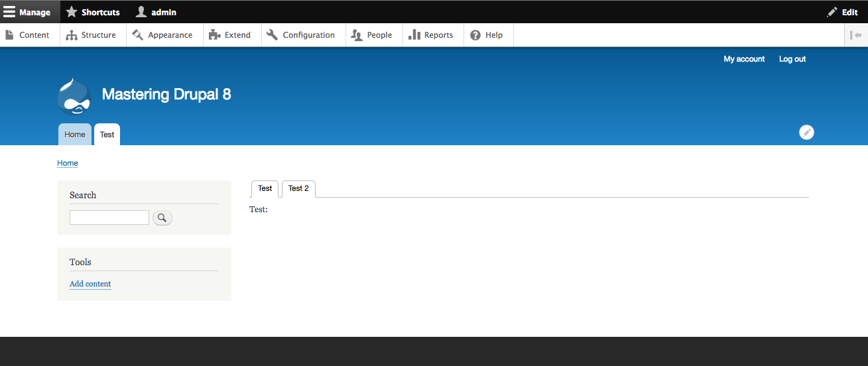This screenshot has width=868, height=366.
Task: Click the Tools block heading
Action: pos(80,262)
